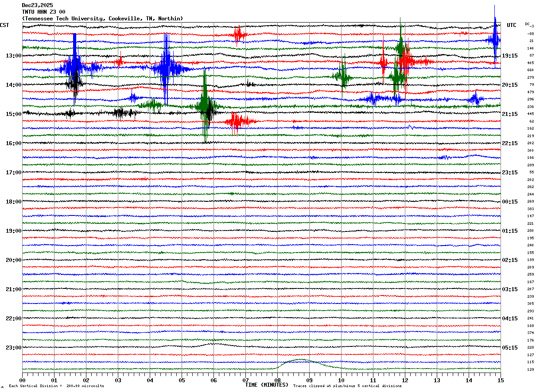536x392 pixels.
Task: Click the UTC timezone label
Action: (x=512, y=25)
